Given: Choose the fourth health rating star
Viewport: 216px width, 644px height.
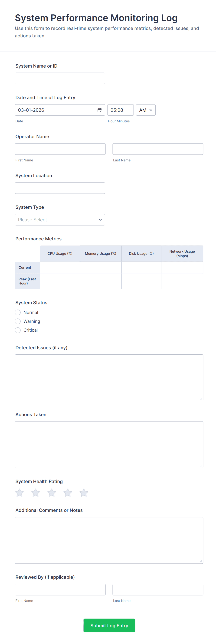Looking at the screenshot, I should pos(68,493).
